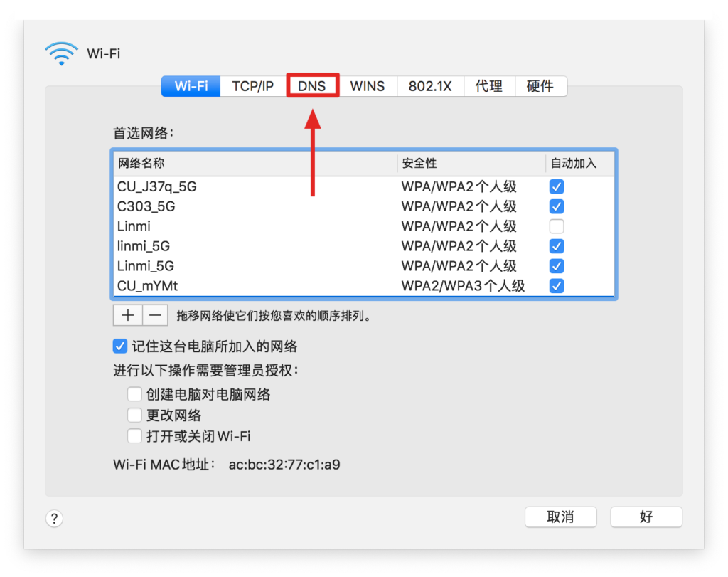
Task: Enable auto-join for Linmi network
Action: pyautogui.click(x=556, y=226)
